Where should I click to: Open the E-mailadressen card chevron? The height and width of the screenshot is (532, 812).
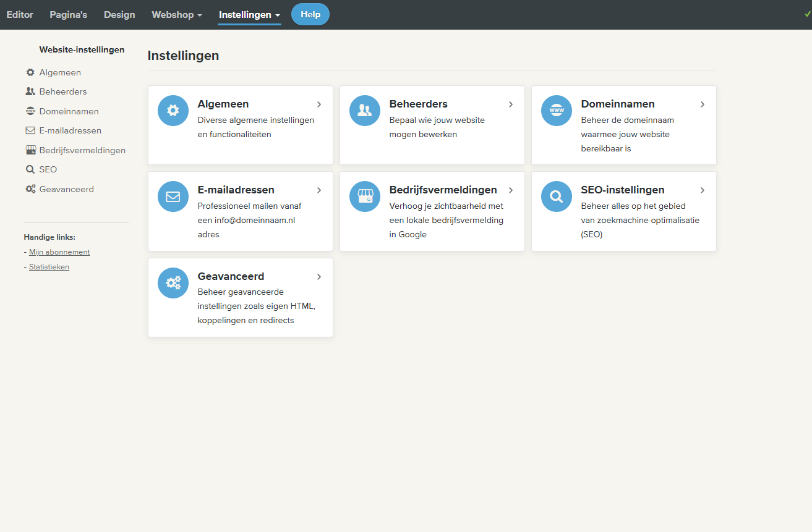pos(319,190)
